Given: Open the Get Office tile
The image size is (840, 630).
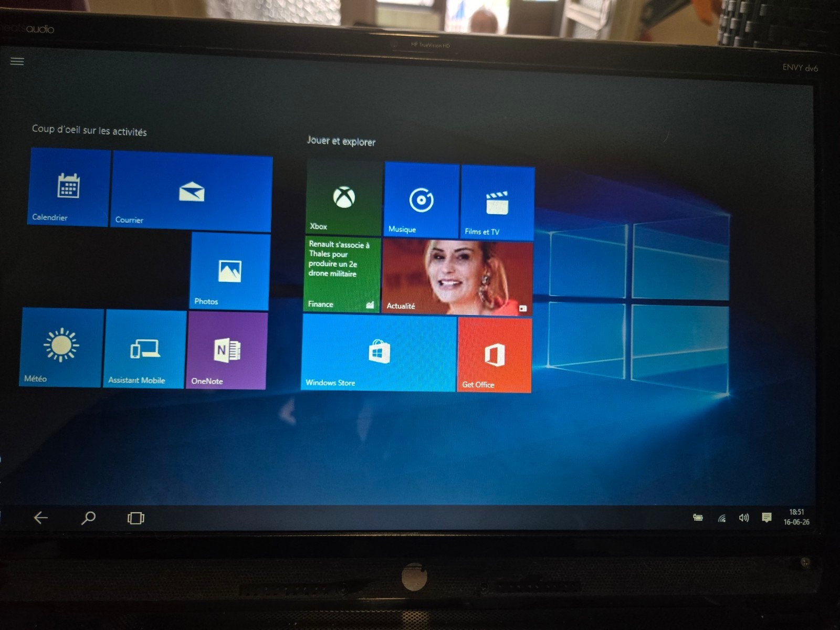Looking at the screenshot, I should [x=495, y=355].
